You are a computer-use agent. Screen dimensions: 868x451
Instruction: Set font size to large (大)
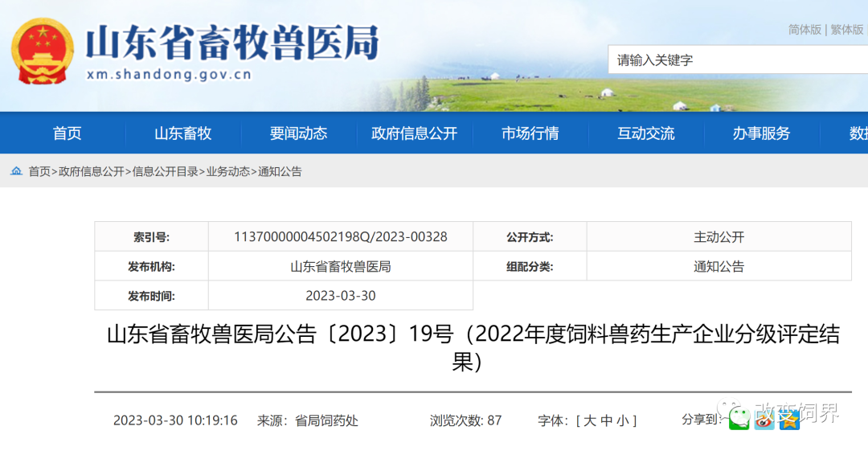point(589,420)
